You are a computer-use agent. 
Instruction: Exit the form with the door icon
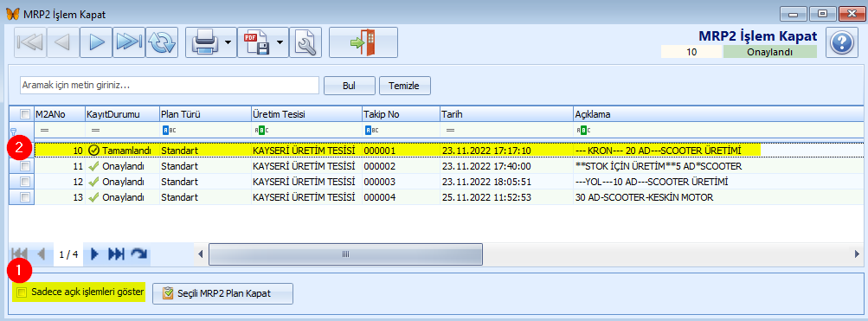point(363,42)
